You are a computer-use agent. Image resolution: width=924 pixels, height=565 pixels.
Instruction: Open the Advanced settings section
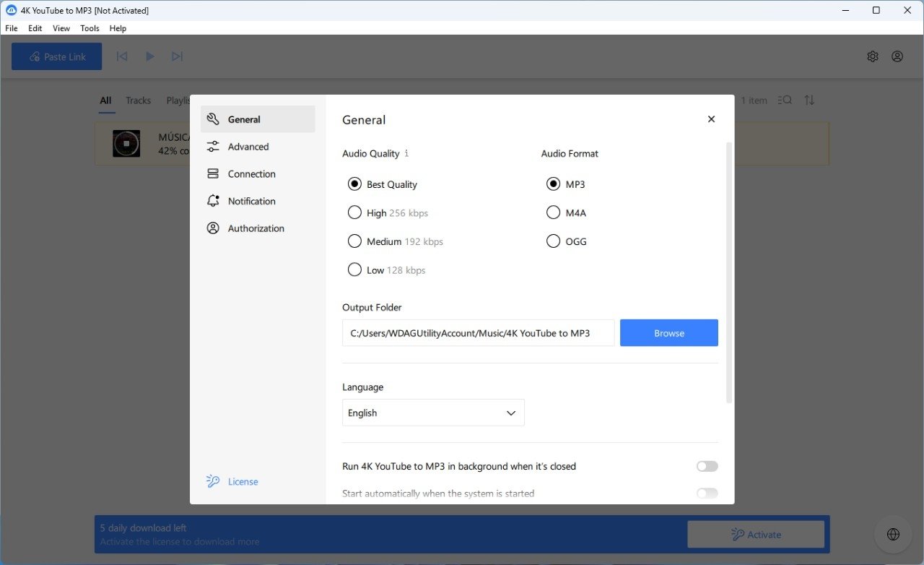pos(258,147)
